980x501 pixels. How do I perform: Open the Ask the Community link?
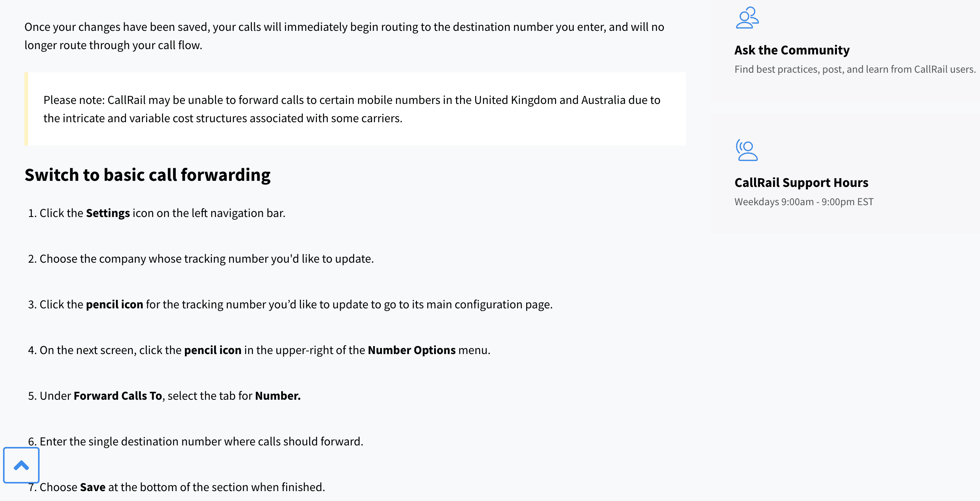click(792, 49)
